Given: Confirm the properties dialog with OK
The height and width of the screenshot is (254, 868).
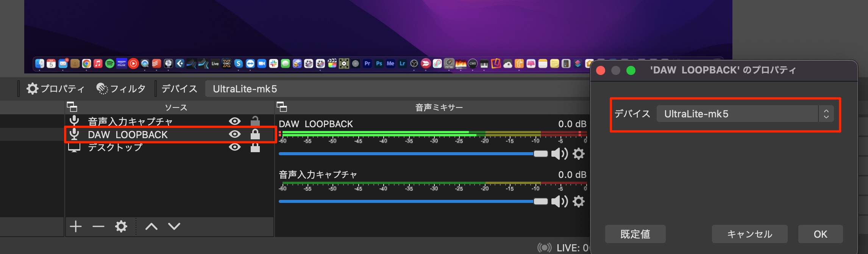Looking at the screenshot, I should [x=820, y=234].
